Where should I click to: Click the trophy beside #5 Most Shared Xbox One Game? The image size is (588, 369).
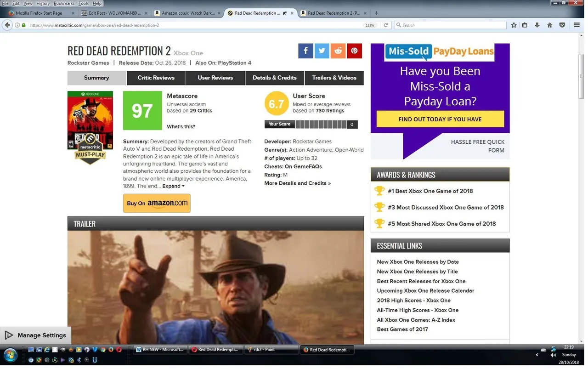(x=379, y=224)
